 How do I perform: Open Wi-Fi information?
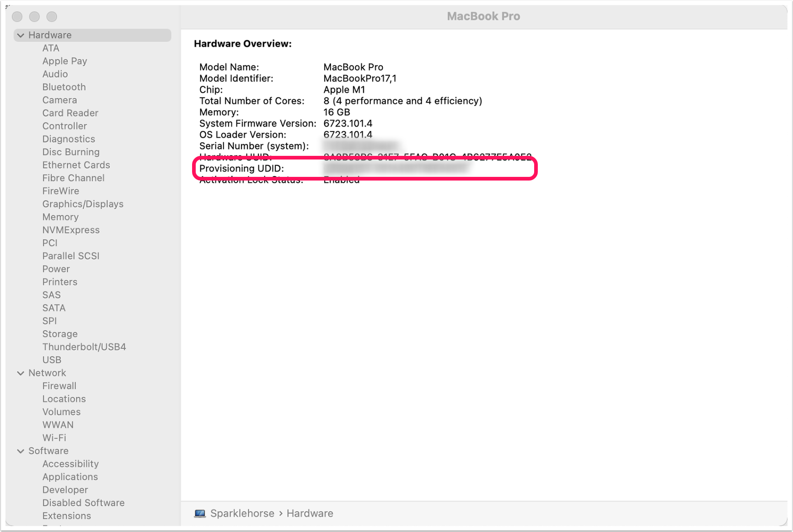[x=54, y=438]
